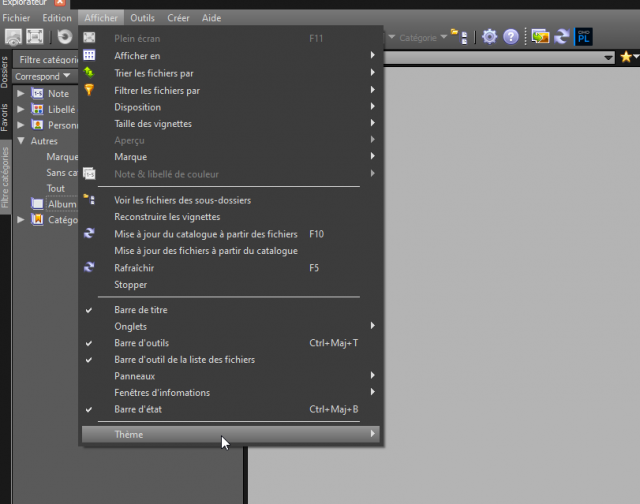Open the Afficher en submenu
This screenshot has width=640, height=504.
pyautogui.click(x=231, y=56)
